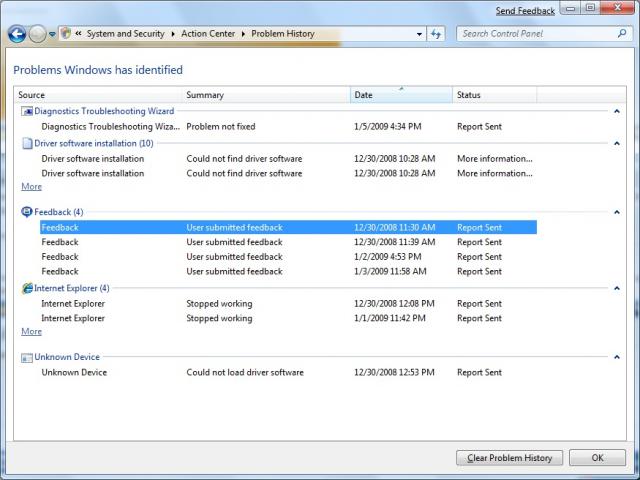Select Diagnostics Troubleshooting Wizard group header
Image resolution: width=640 pixels, height=480 pixels.
pos(104,111)
